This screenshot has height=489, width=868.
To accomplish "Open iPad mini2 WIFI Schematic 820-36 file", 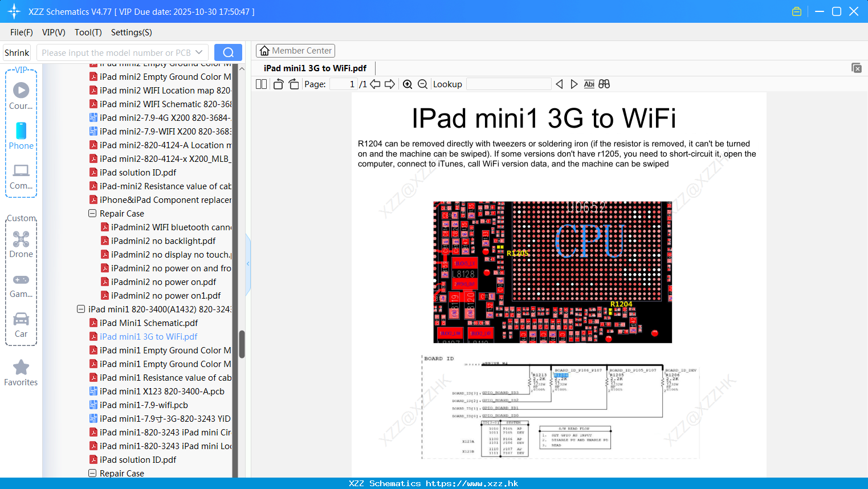I will (160, 104).
